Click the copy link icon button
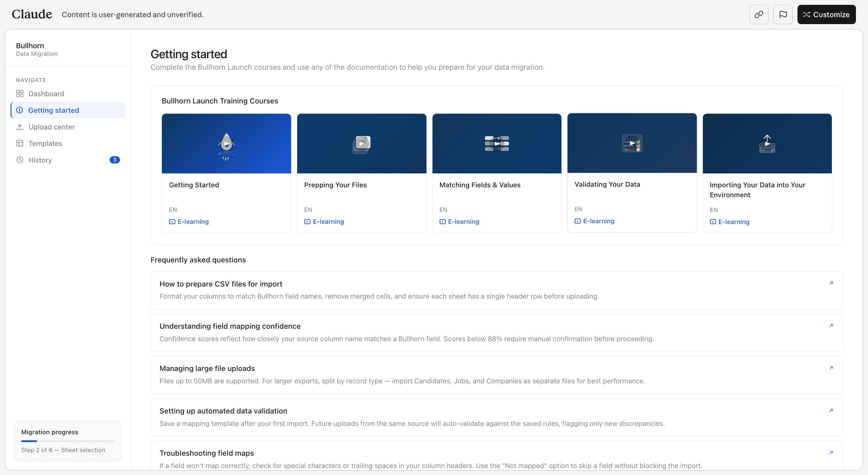 click(759, 14)
